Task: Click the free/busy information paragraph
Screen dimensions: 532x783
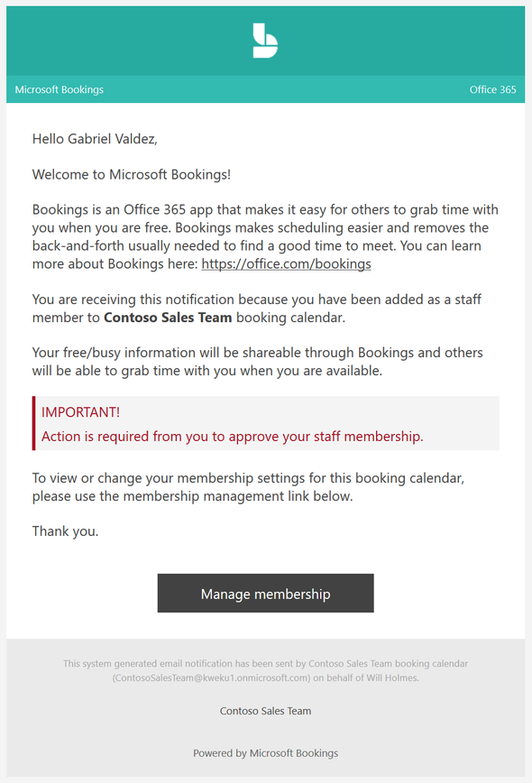Action: [x=258, y=362]
